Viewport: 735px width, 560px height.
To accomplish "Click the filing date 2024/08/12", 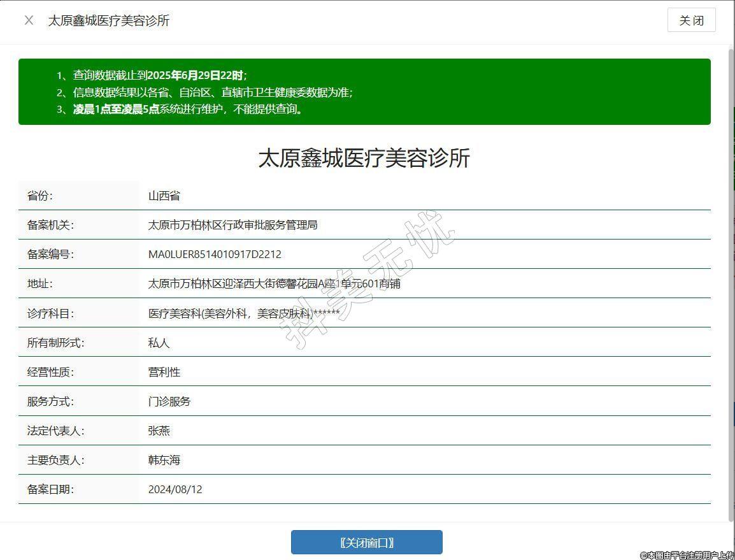I will 175,489.
